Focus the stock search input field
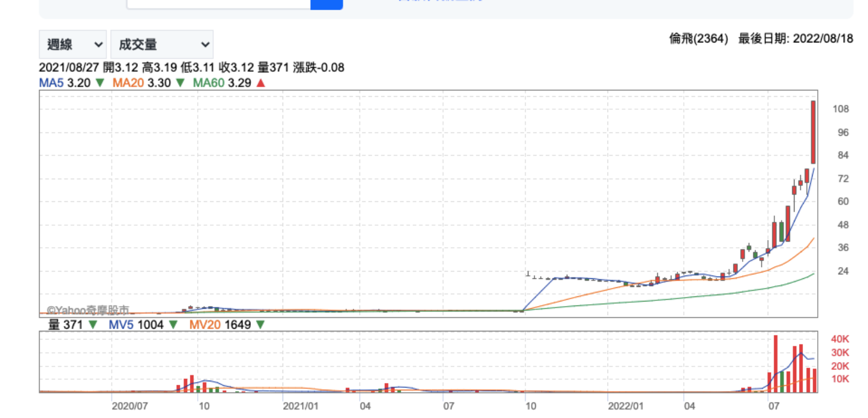Screen dimensions: 868x418 [218, 3]
